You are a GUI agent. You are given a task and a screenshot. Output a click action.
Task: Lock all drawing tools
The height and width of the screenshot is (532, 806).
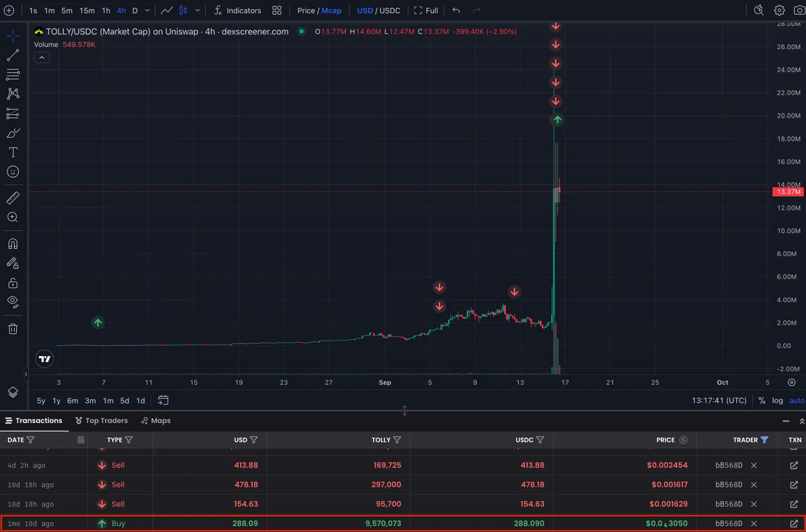coord(13,283)
